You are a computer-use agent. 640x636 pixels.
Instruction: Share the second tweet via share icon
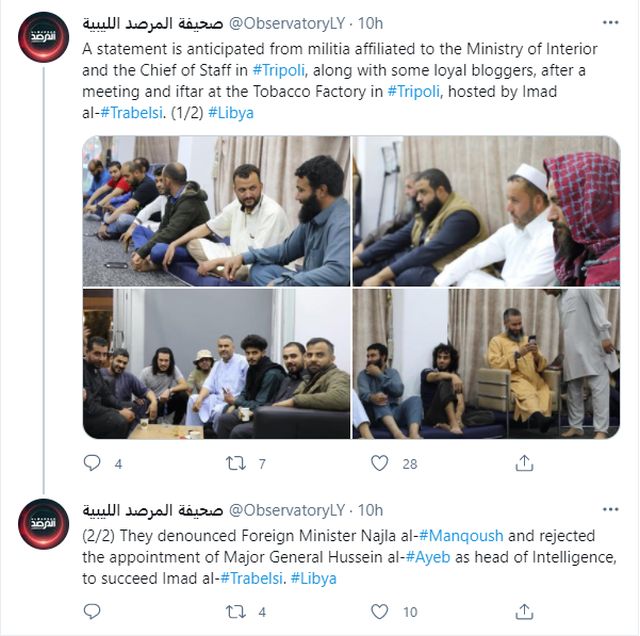pos(524,611)
